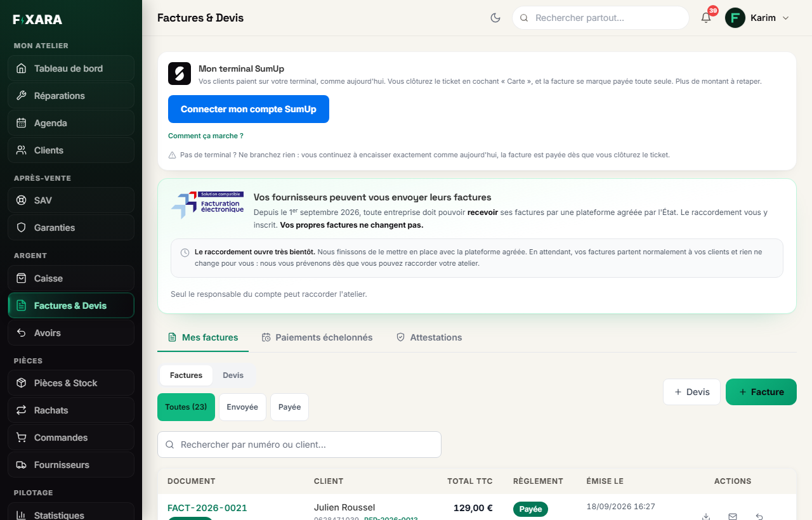Viewport: 812px width, 520px height.
Task: Toggle dark mode moon icon
Action: 495,18
